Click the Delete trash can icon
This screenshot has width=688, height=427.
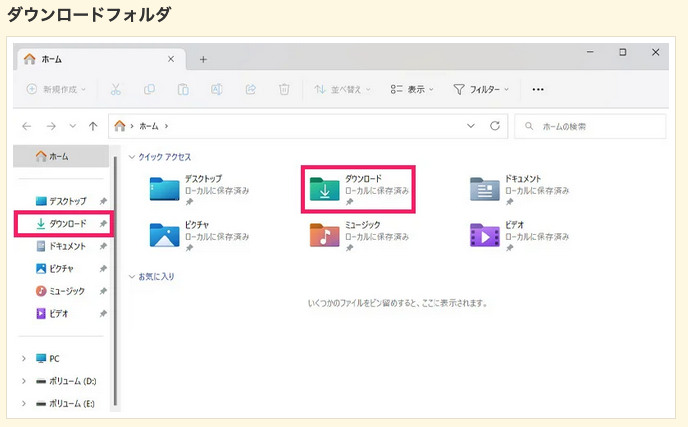pyautogui.click(x=284, y=90)
